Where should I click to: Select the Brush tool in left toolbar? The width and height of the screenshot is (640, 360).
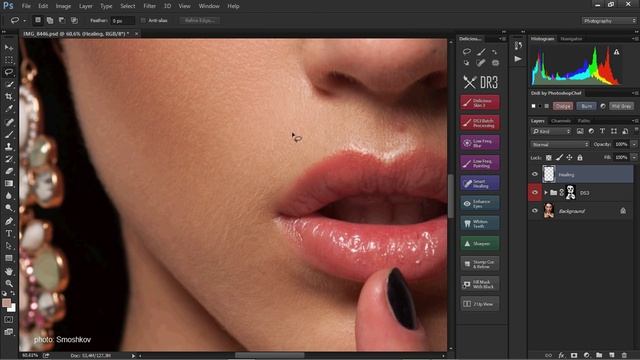[x=9, y=134]
